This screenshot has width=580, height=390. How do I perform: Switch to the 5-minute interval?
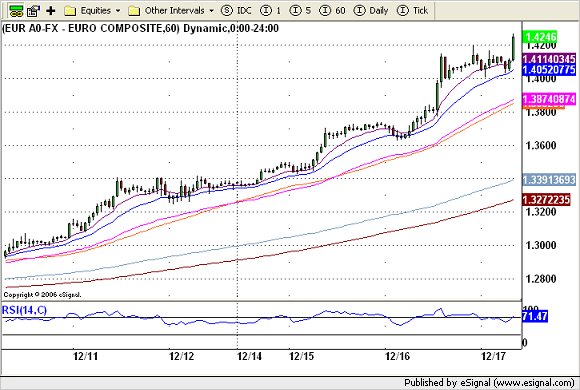pos(300,10)
